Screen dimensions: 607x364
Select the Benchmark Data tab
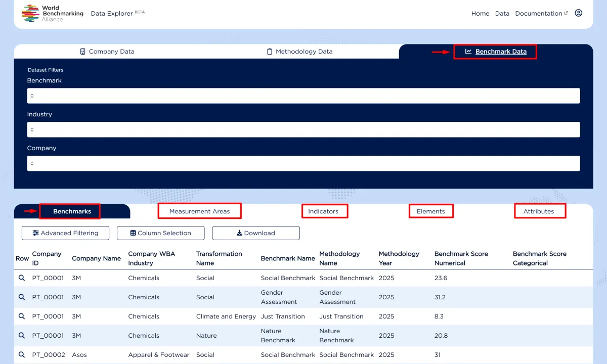coord(495,52)
